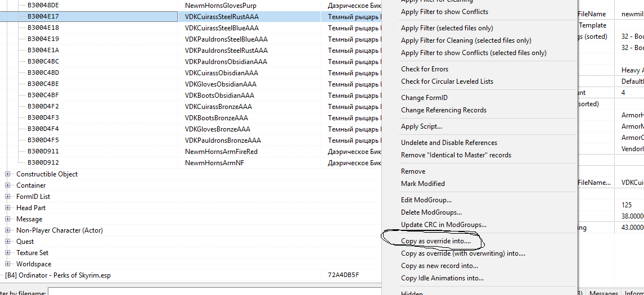
Task: Click the NewmHornsGlovesPurp editor ID cell
Action: [x=220, y=6]
